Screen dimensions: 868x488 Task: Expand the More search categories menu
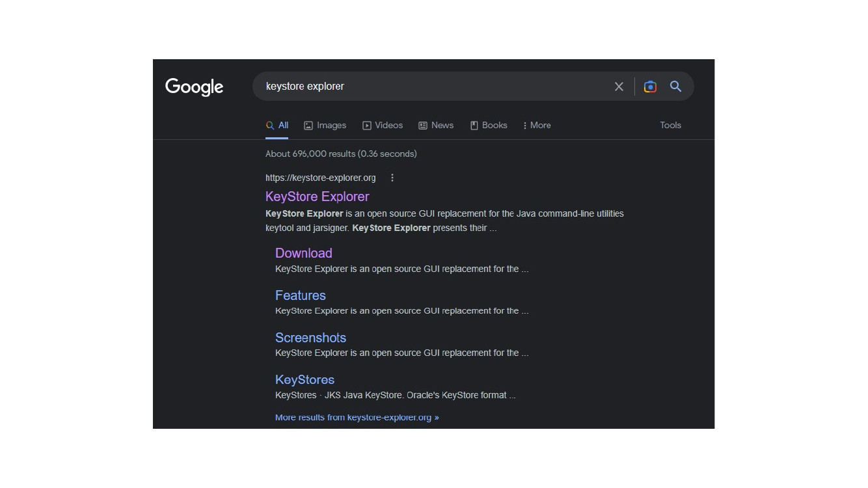(x=537, y=126)
